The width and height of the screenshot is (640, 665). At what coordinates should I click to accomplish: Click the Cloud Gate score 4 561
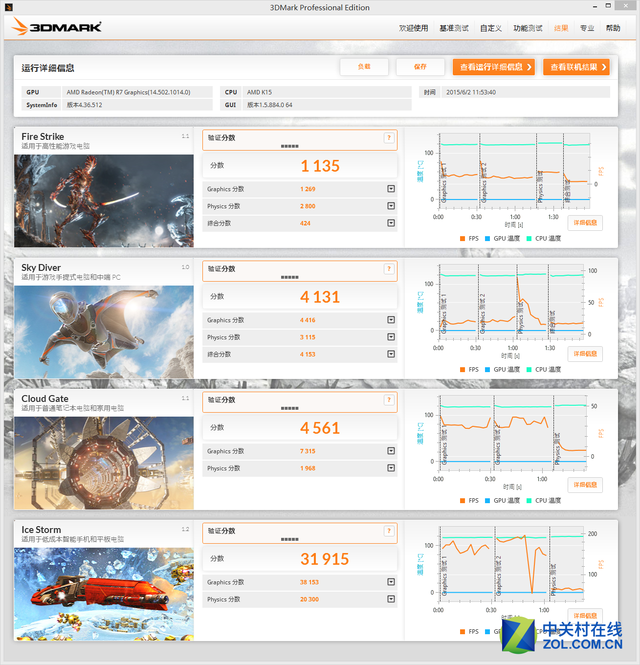[320, 428]
